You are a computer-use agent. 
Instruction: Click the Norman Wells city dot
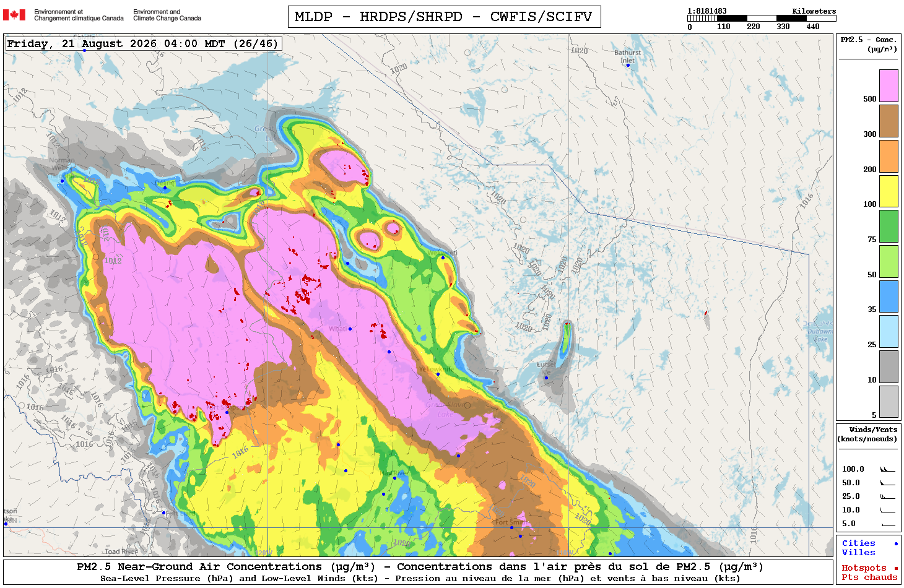(62, 181)
